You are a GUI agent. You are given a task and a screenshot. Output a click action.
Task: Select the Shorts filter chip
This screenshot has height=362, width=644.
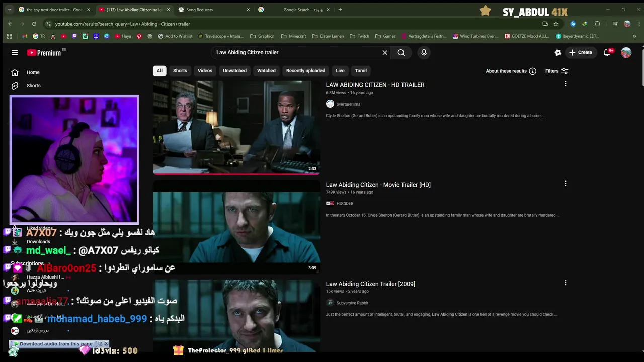coord(180,71)
